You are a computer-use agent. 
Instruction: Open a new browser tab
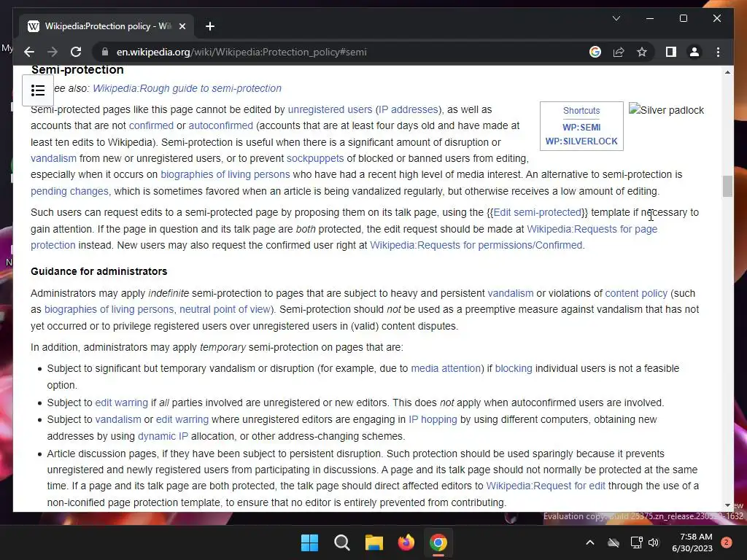point(209,26)
